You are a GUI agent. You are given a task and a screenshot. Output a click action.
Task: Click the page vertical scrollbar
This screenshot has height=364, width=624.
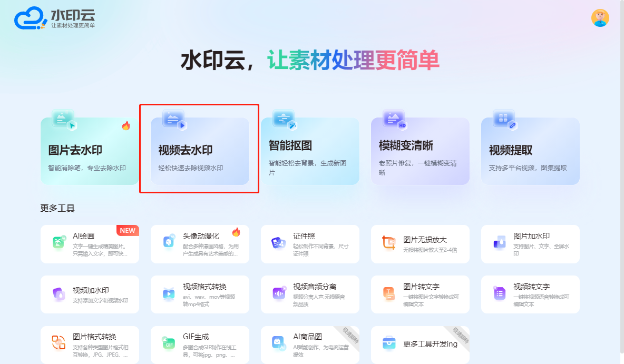[x=622, y=175]
